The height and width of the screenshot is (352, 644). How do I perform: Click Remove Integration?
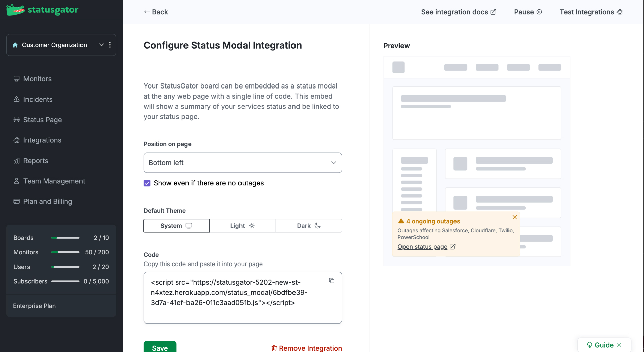[x=307, y=348]
